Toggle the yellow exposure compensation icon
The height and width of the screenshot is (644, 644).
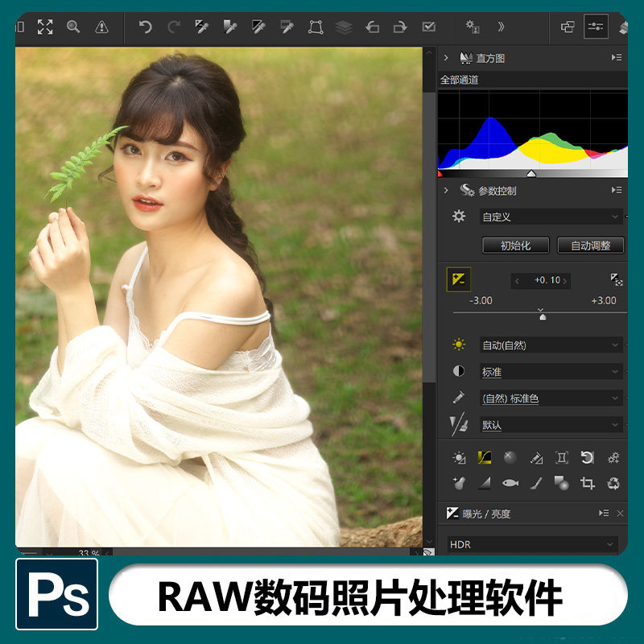point(458,279)
